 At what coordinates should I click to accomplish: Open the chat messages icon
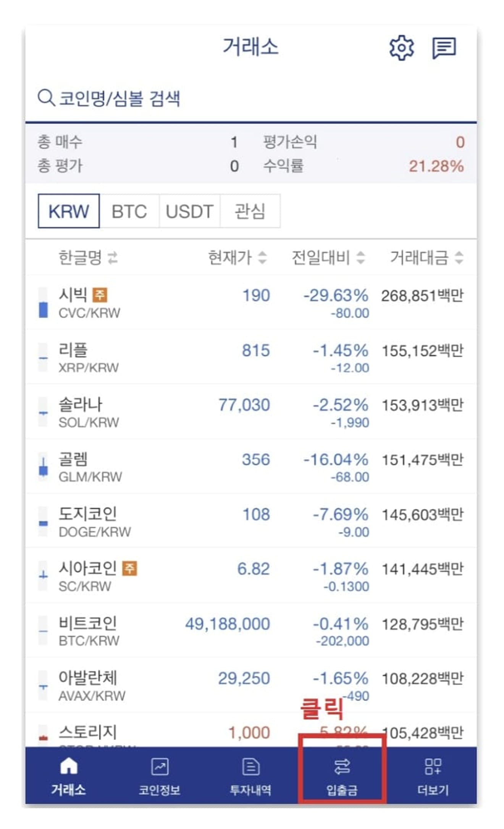pos(444,48)
